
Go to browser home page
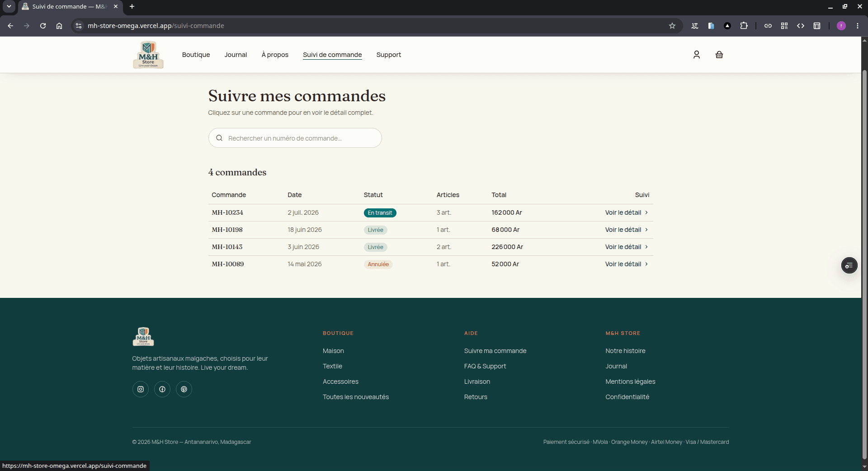(59, 26)
